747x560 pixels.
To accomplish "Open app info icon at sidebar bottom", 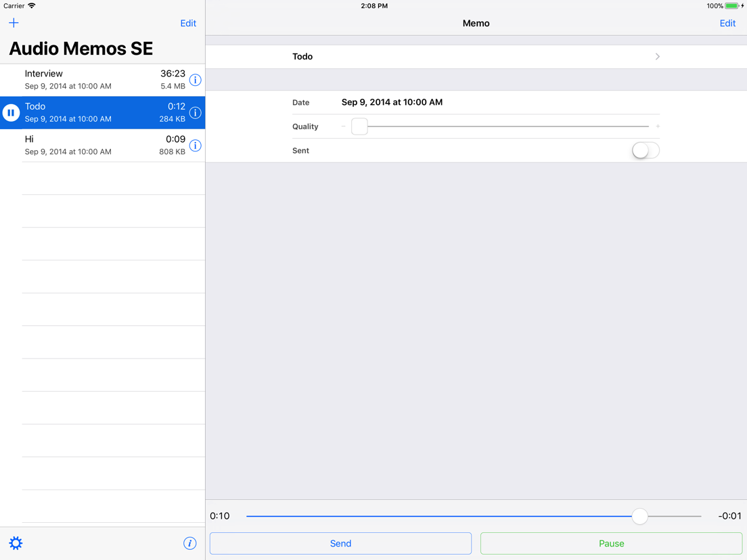I will [x=189, y=543].
